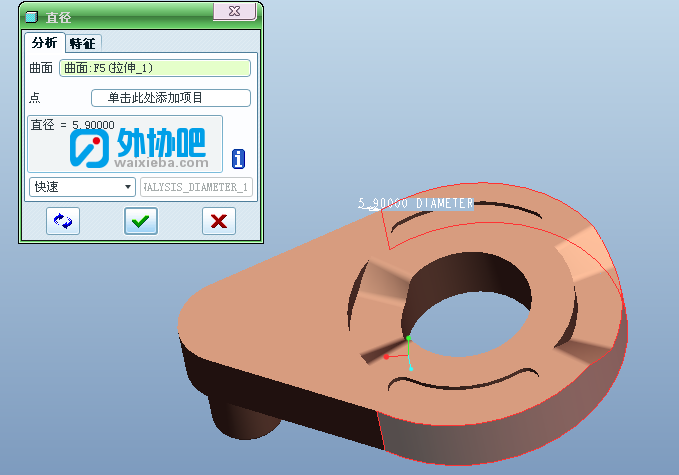This screenshot has width=679, height=475.
Task: Click the 点 field 单击此处添加项目
Action: click(x=171, y=98)
